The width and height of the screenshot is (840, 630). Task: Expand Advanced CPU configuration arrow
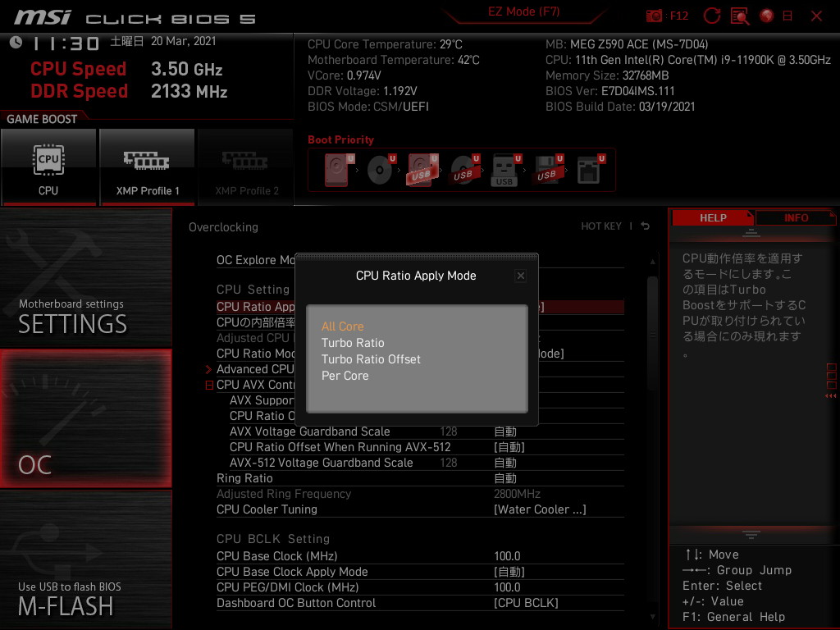coord(209,369)
